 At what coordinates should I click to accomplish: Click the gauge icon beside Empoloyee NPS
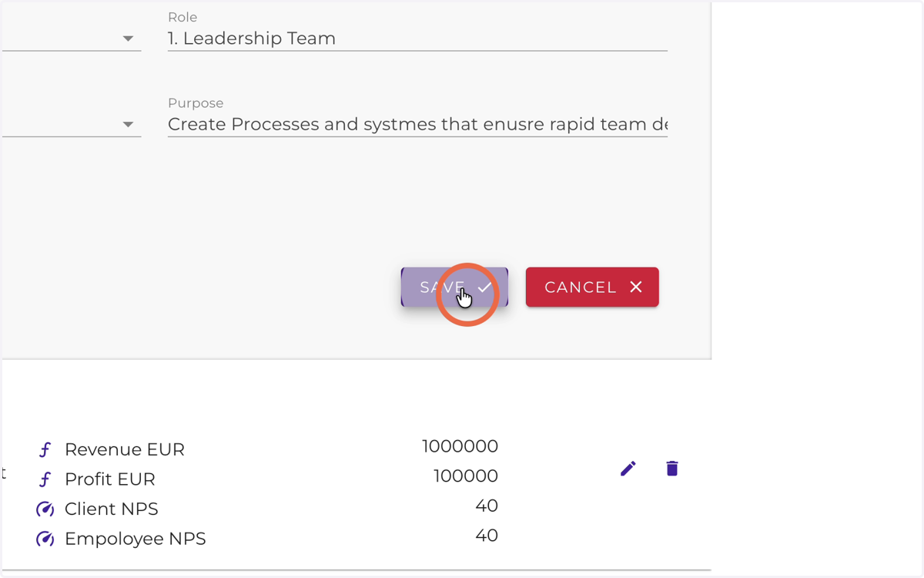point(45,539)
